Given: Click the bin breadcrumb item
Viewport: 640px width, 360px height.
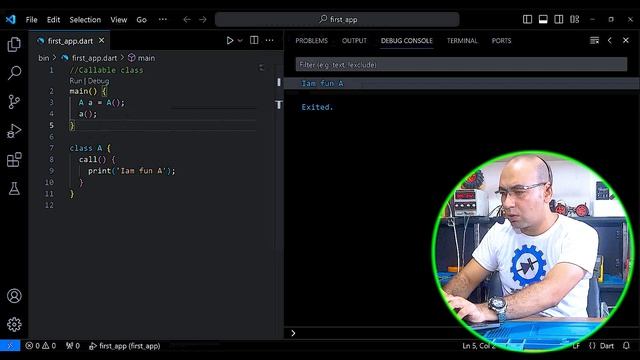Looking at the screenshot, I should coord(44,58).
